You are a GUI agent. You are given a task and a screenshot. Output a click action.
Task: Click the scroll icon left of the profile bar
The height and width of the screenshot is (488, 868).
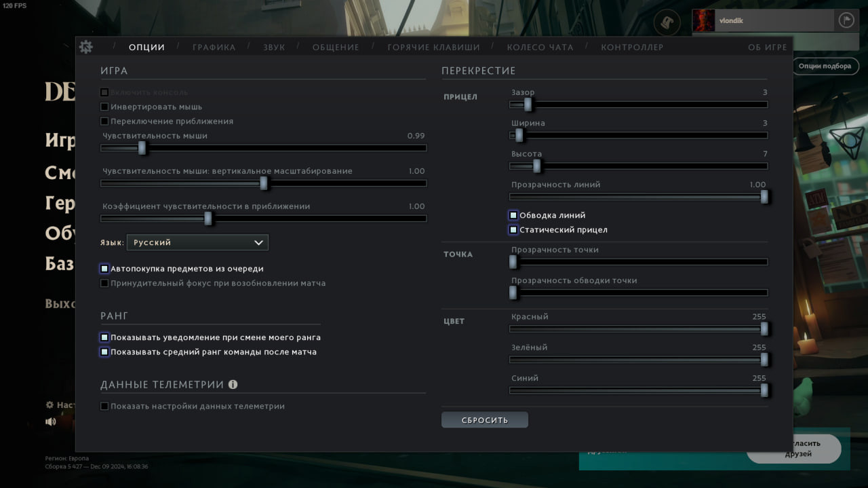(667, 22)
